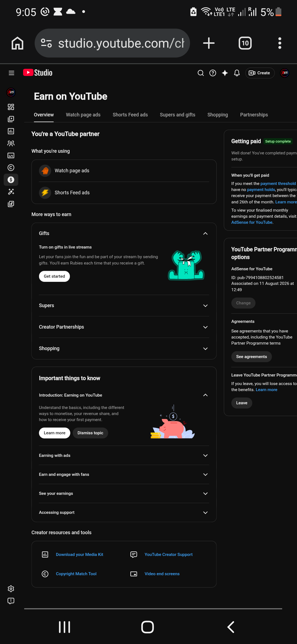The width and height of the screenshot is (297, 644).
Task: Select the Earn dollar sidebar icon
Action: [x=11, y=180]
